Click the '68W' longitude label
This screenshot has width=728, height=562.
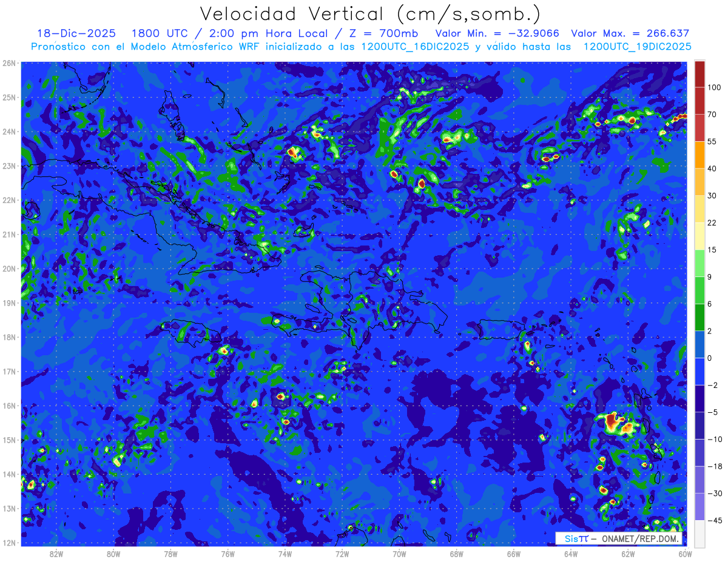pyautogui.click(x=457, y=554)
